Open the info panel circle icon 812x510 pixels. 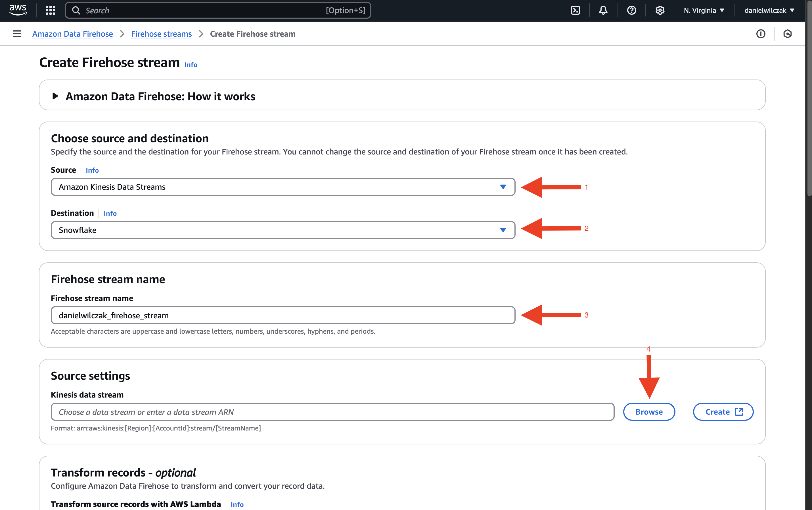coord(761,34)
